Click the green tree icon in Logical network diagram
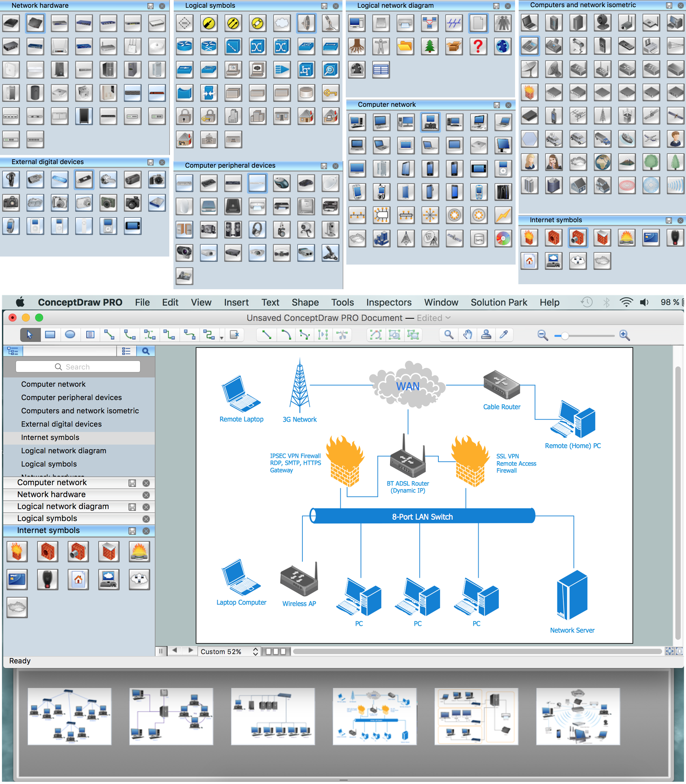686x784 pixels. pos(430,46)
